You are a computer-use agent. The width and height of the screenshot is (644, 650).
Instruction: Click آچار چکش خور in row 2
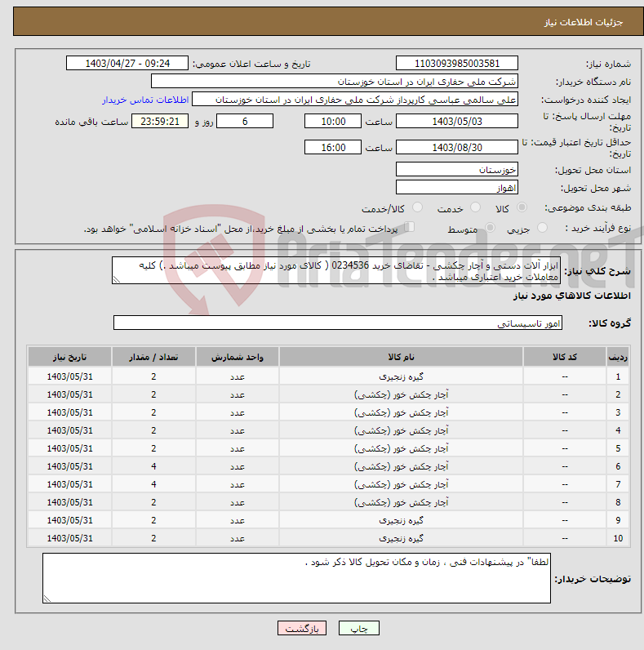401,394
